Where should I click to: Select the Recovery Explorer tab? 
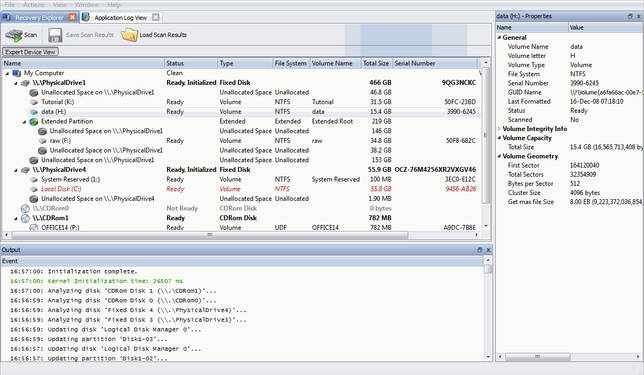coord(39,18)
